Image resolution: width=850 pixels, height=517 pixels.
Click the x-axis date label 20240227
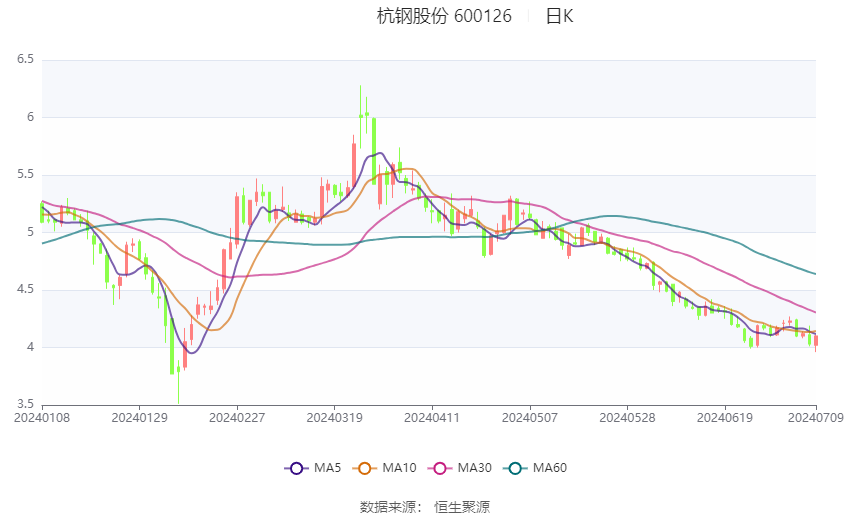coord(237,418)
